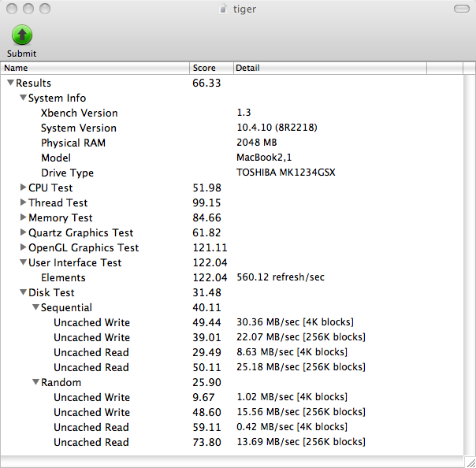Select the Xbench Version row
The width and height of the screenshot is (476, 468).
[232, 113]
